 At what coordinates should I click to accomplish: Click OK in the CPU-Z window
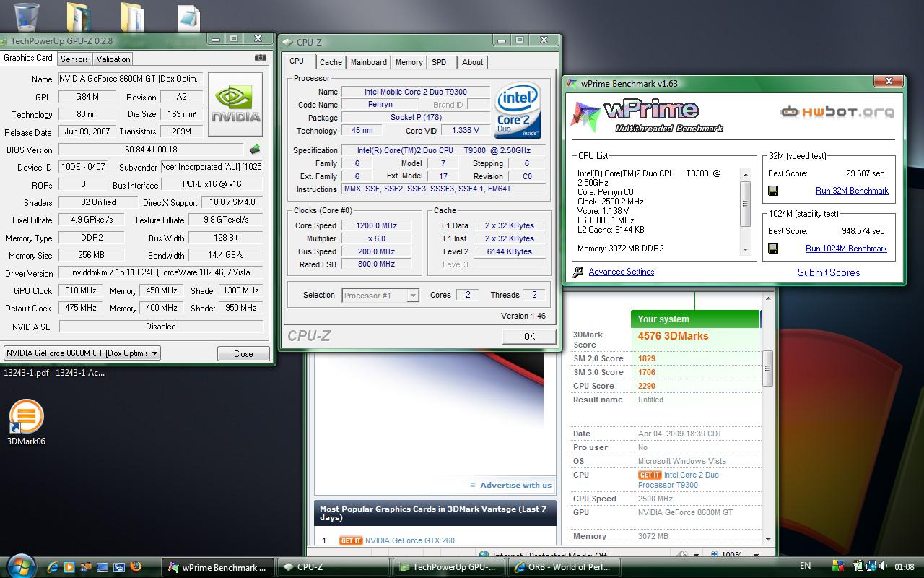point(529,336)
